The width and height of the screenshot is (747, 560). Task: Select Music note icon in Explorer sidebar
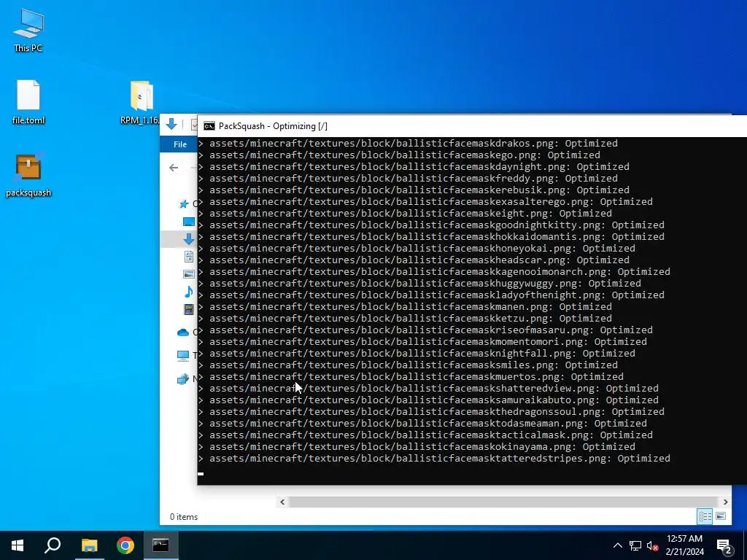[x=189, y=292]
